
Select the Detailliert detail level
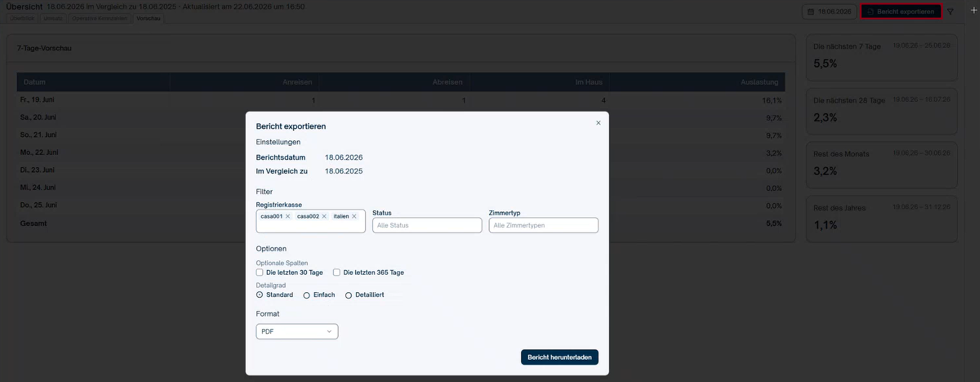(x=348, y=295)
